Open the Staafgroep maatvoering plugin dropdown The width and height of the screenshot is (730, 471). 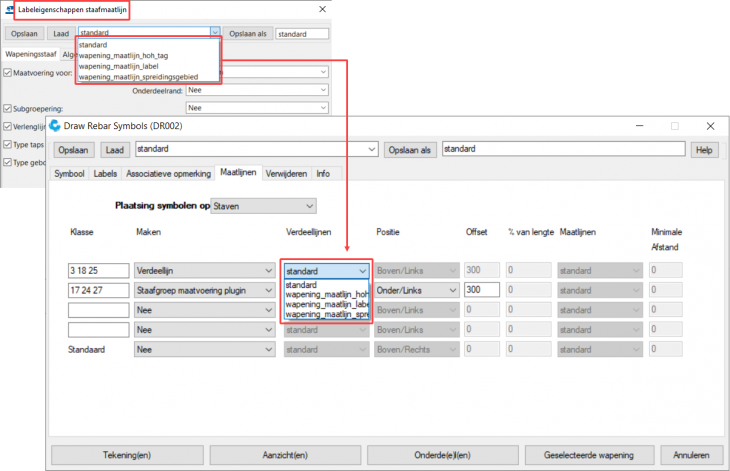click(x=204, y=289)
